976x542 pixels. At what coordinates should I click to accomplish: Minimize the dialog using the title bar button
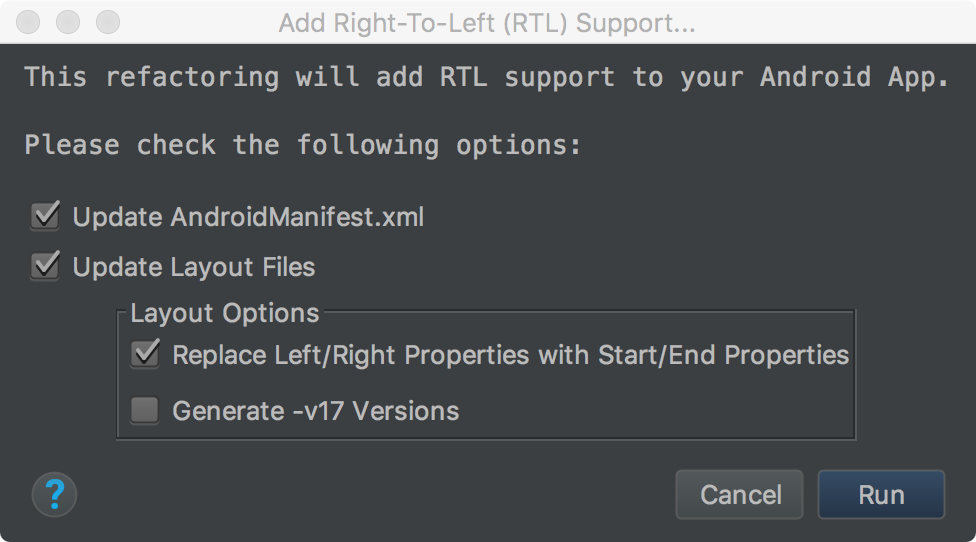(68, 22)
